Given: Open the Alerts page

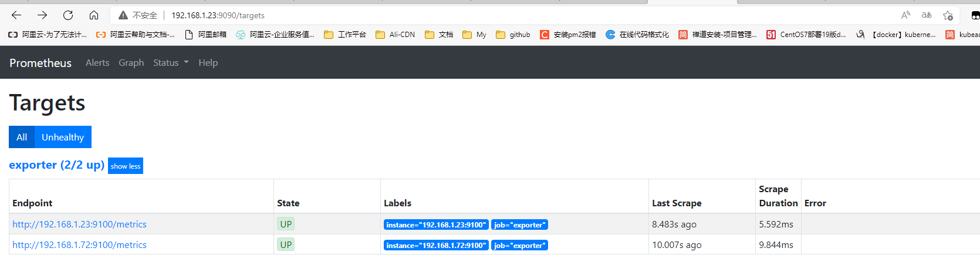Looking at the screenshot, I should 97,62.
